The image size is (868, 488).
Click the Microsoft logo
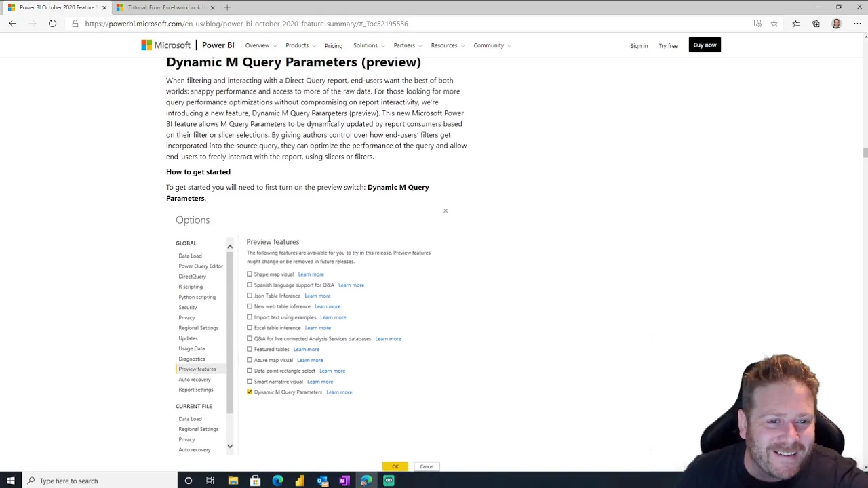[165, 45]
